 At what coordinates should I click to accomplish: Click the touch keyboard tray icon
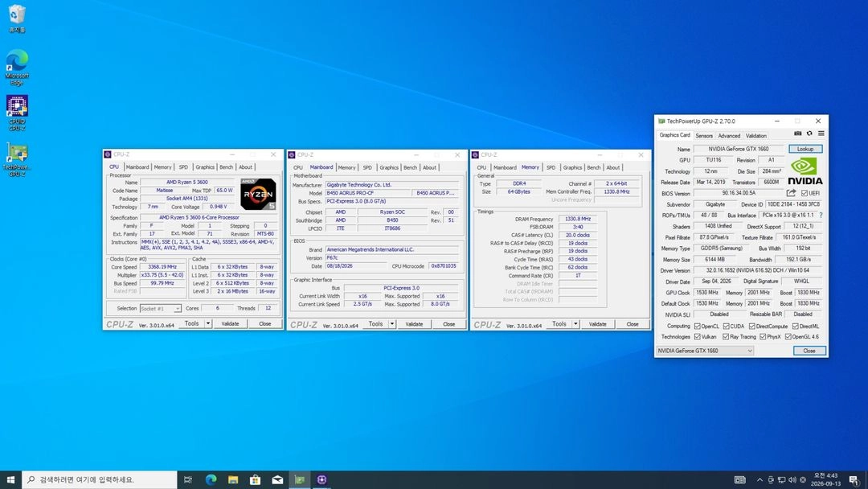739,479
